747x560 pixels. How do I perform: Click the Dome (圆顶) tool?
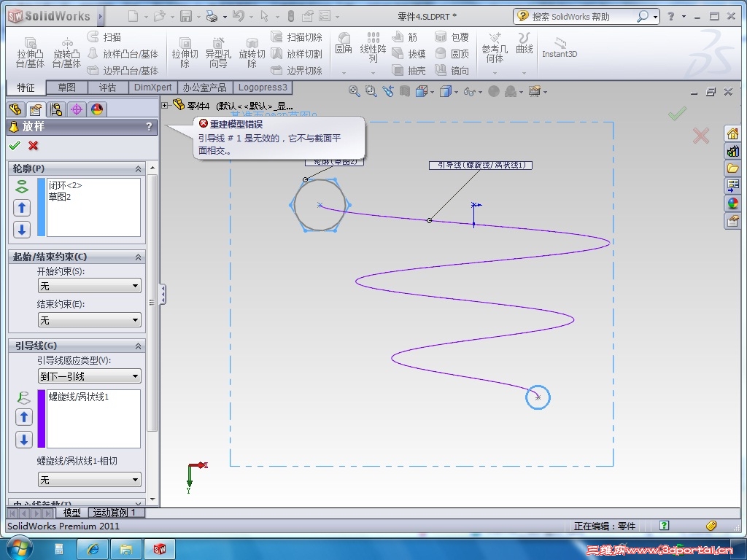click(x=452, y=54)
